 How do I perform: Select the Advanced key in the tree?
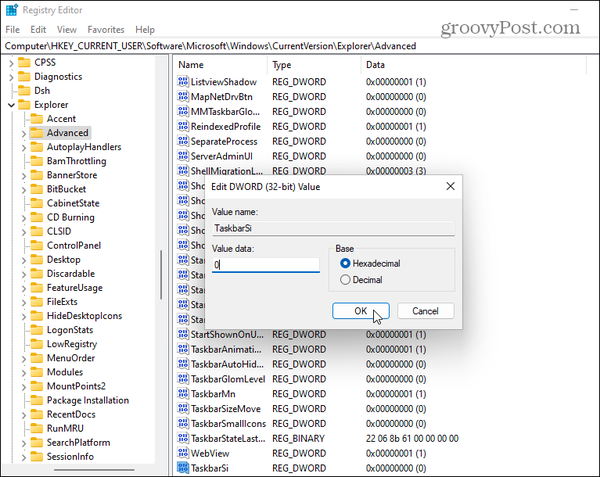(x=67, y=133)
